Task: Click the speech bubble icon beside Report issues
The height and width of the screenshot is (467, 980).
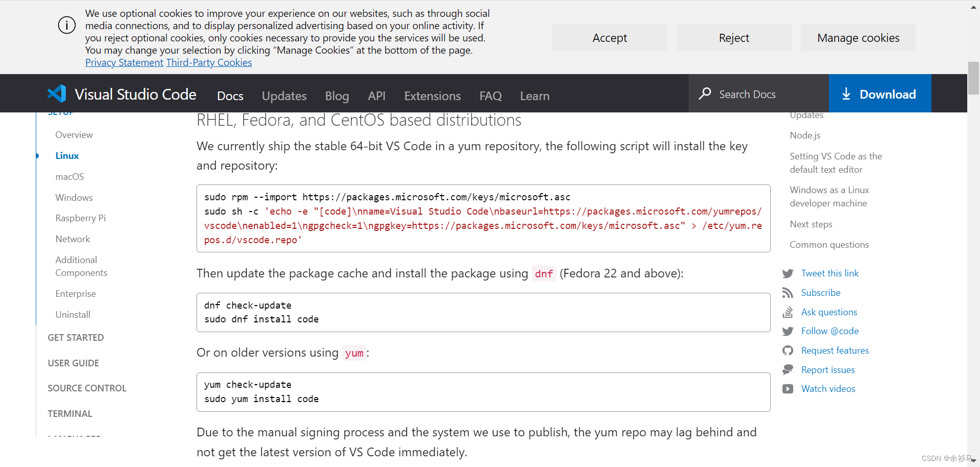Action: [788, 370]
